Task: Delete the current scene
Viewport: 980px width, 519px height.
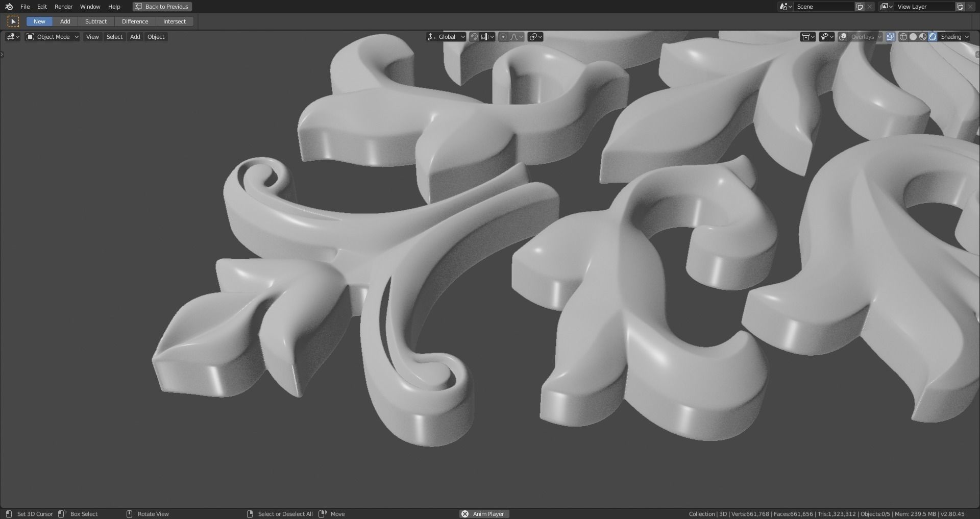Action: pyautogui.click(x=870, y=7)
